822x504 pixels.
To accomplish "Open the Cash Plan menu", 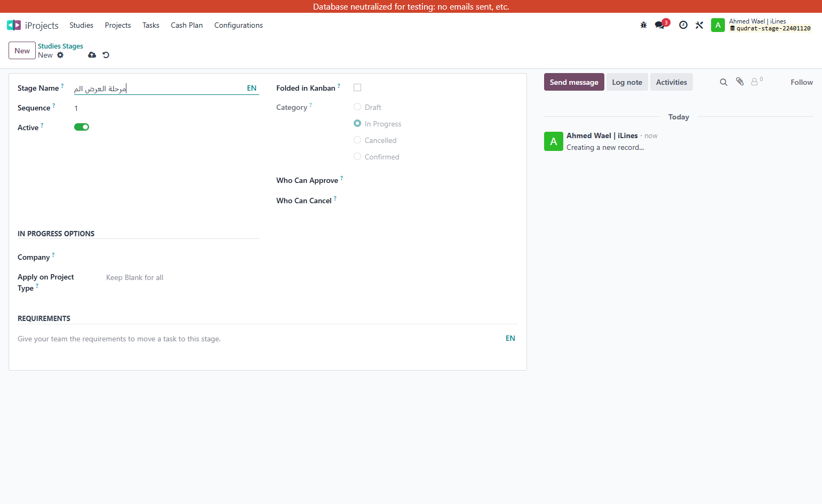I will point(187,25).
